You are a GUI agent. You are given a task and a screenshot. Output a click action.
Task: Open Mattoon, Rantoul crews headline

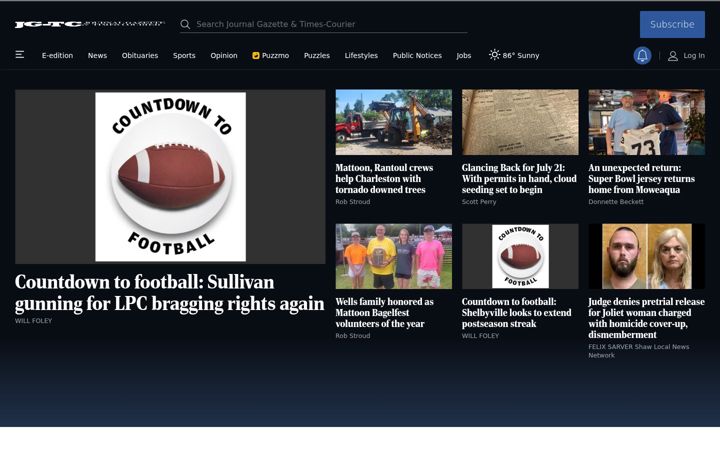click(384, 179)
